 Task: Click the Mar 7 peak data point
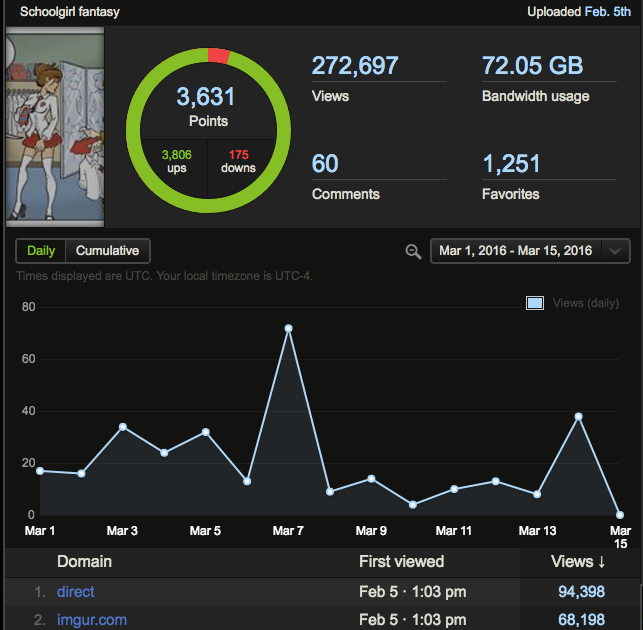(288, 328)
